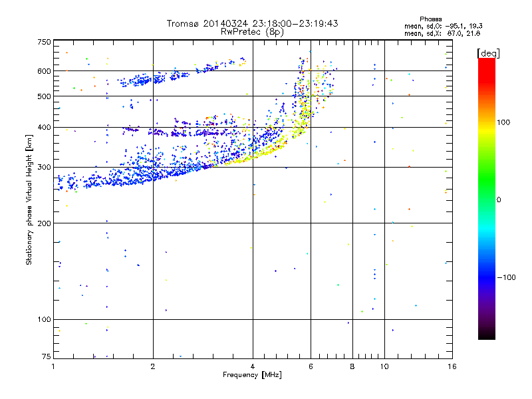The image size is (532, 399).
Task: Click the y-axis tick label '400'
Action: [x=44, y=127]
